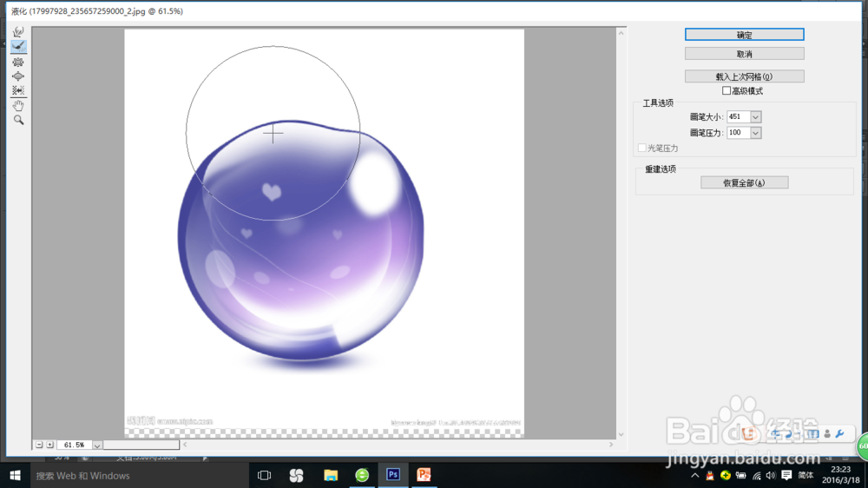Click the preview vertical scrollbar down arrow
The height and width of the screenshot is (488, 868).
coord(621,435)
